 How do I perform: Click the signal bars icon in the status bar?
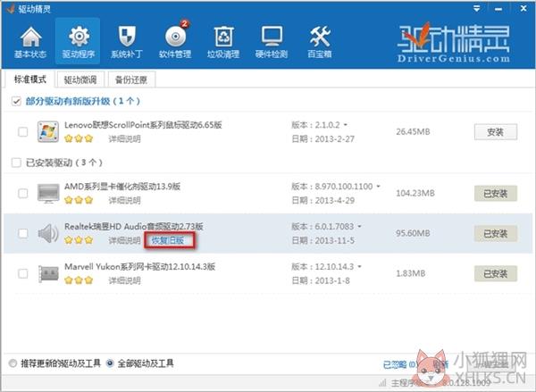[382, 382]
